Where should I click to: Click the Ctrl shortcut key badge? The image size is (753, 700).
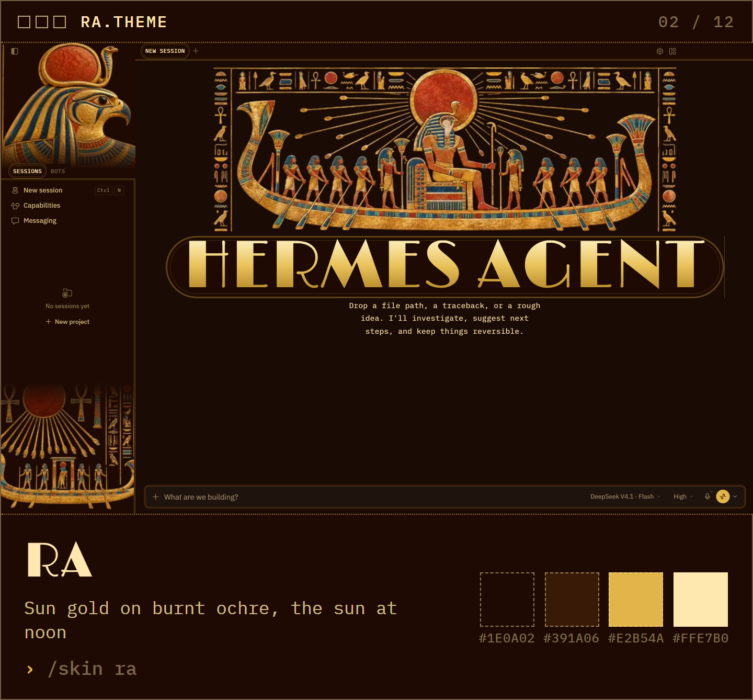point(104,190)
